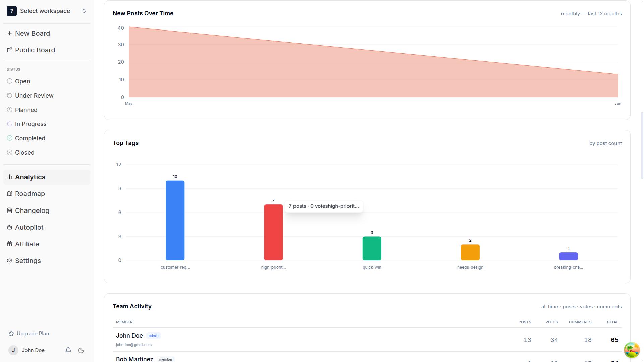This screenshot has width=644, height=362.
Task: Filter by In Progress status
Action: tap(47, 124)
